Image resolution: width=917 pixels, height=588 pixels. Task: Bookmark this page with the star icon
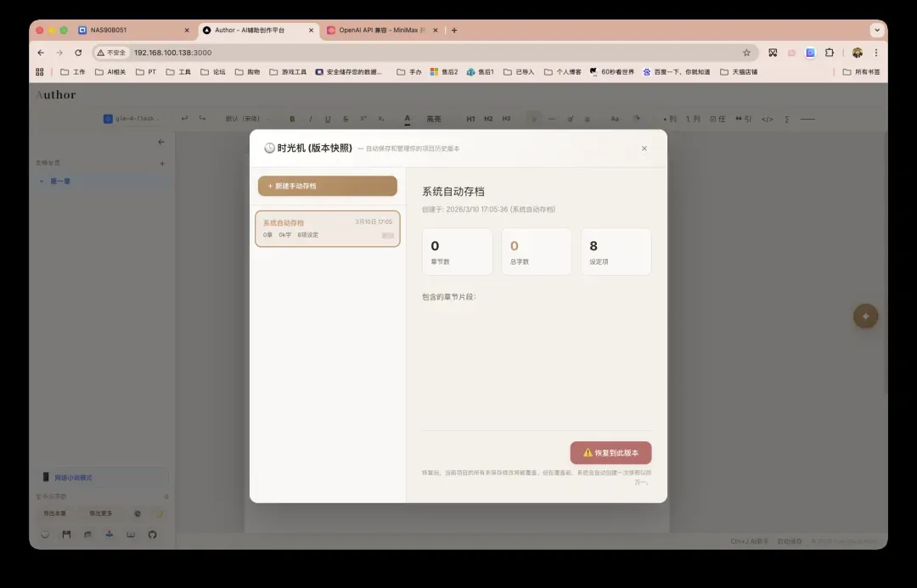coord(746,53)
